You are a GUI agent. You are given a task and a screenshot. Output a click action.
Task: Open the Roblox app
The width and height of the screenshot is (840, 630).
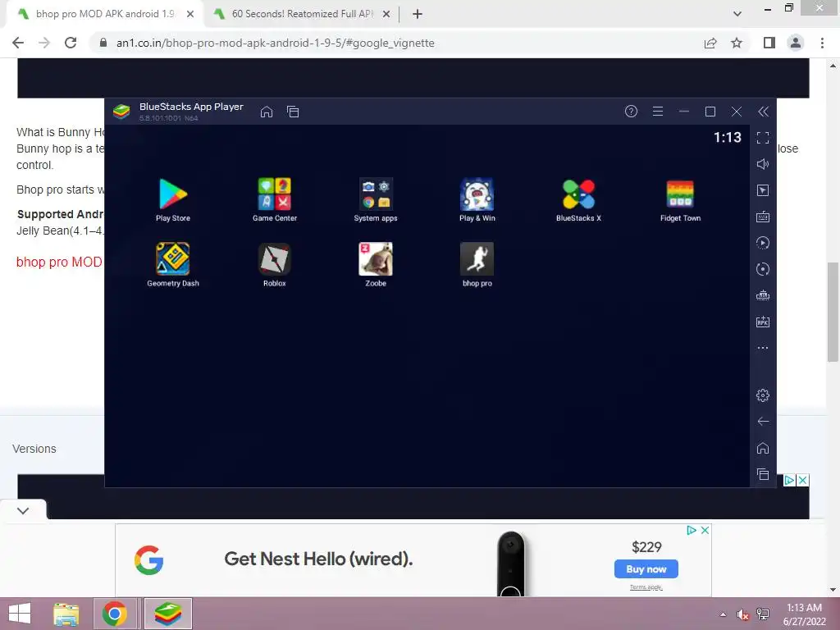[x=274, y=265]
